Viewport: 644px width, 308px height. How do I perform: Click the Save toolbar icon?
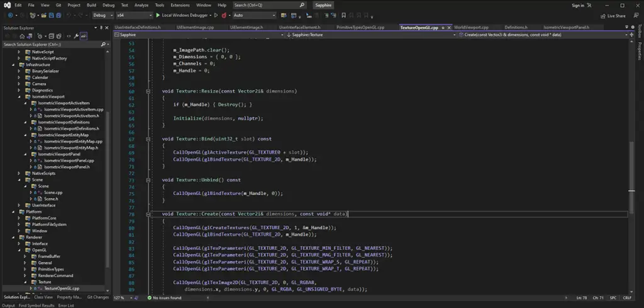52,15
